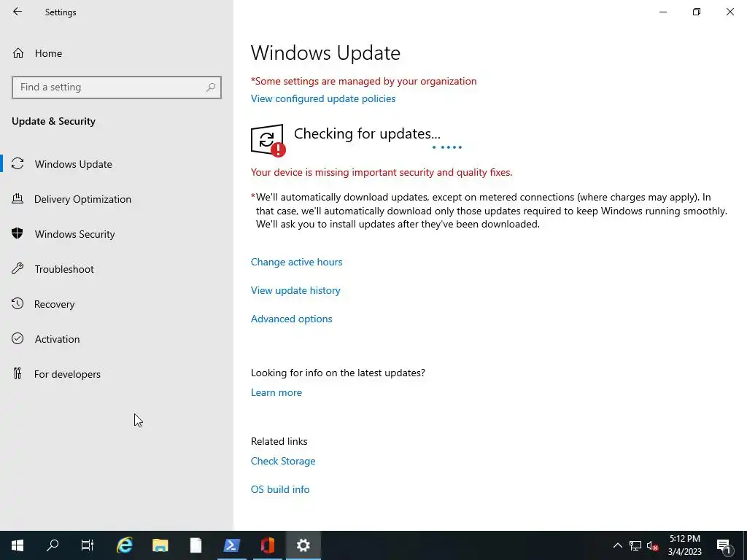747x560 pixels.
Task: Click the Settings gear taskbar button
Action: 303,545
